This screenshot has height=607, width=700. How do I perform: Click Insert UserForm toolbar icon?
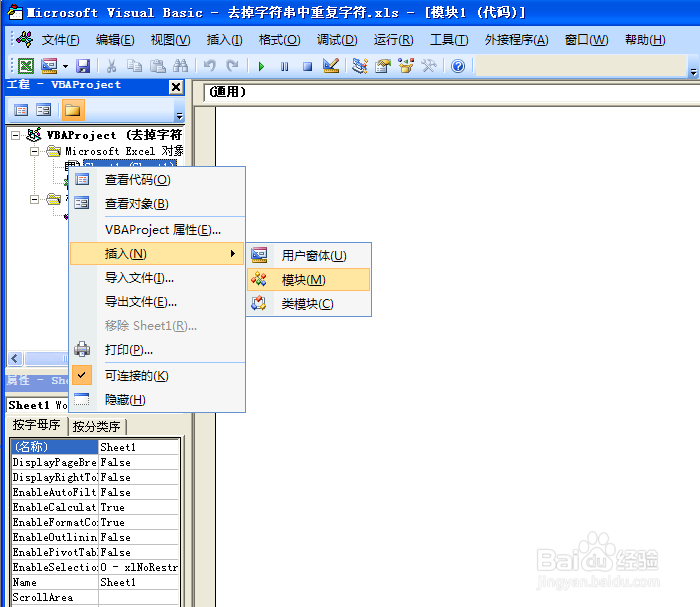pyautogui.click(x=49, y=66)
